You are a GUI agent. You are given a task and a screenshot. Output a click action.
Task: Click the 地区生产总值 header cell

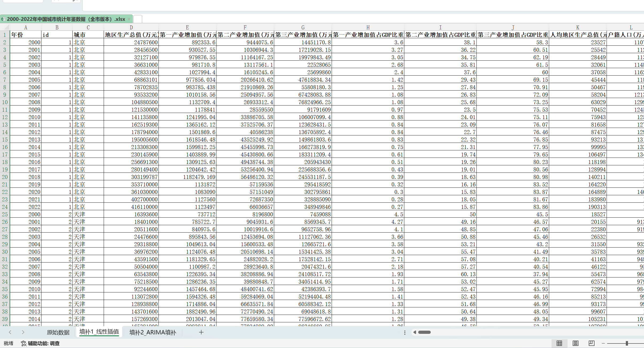(131, 35)
